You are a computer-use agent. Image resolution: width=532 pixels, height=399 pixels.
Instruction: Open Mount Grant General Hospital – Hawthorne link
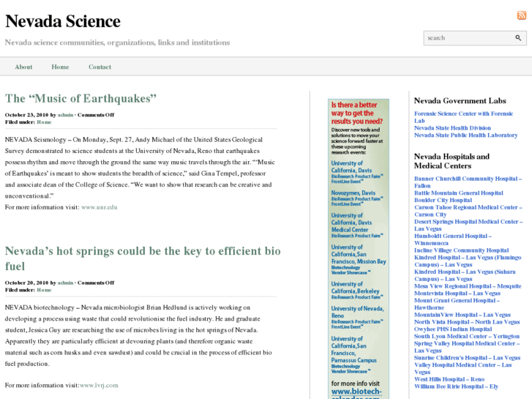pyautogui.click(x=457, y=304)
